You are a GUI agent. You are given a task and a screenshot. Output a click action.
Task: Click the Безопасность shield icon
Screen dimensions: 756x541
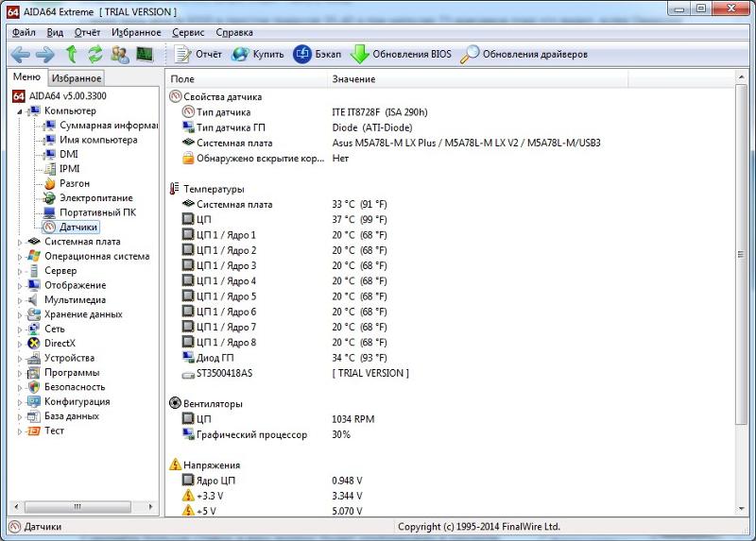[x=34, y=387]
